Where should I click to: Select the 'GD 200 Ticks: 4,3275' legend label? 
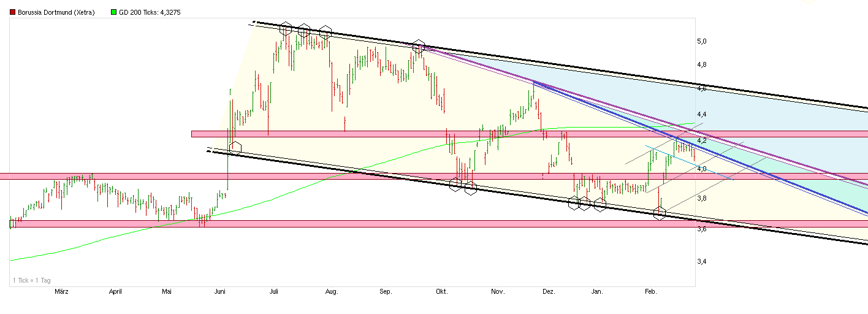[x=150, y=12]
